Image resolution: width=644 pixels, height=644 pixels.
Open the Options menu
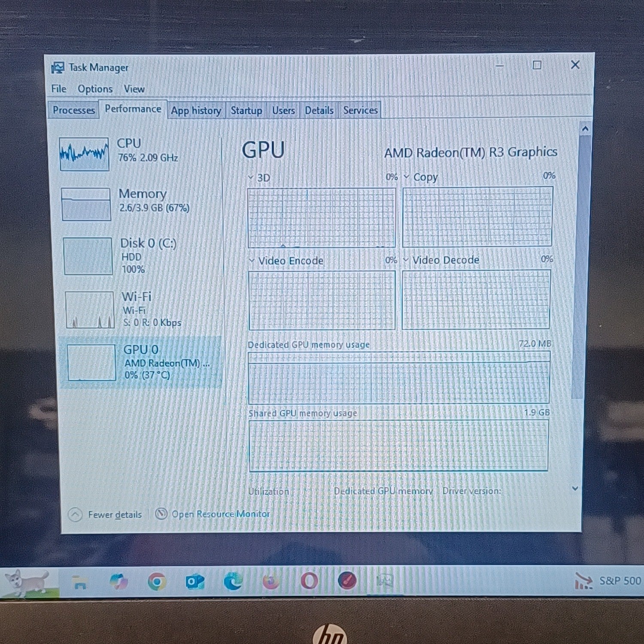[95, 89]
